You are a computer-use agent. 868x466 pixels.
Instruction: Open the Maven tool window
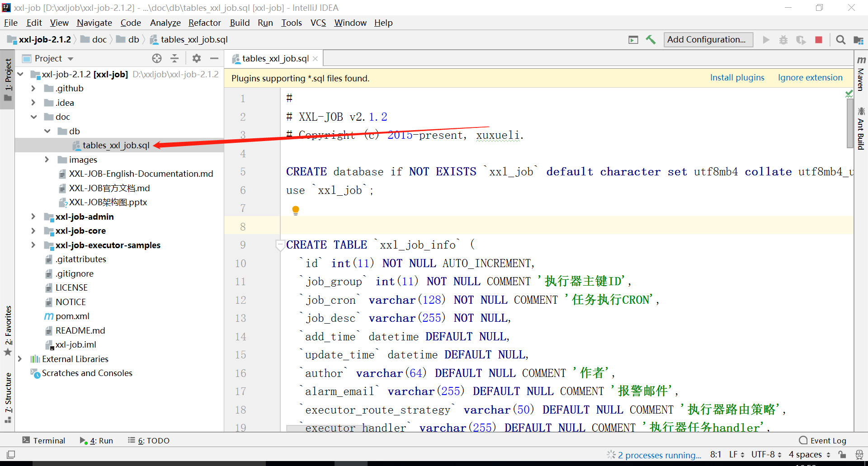point(861,73)
